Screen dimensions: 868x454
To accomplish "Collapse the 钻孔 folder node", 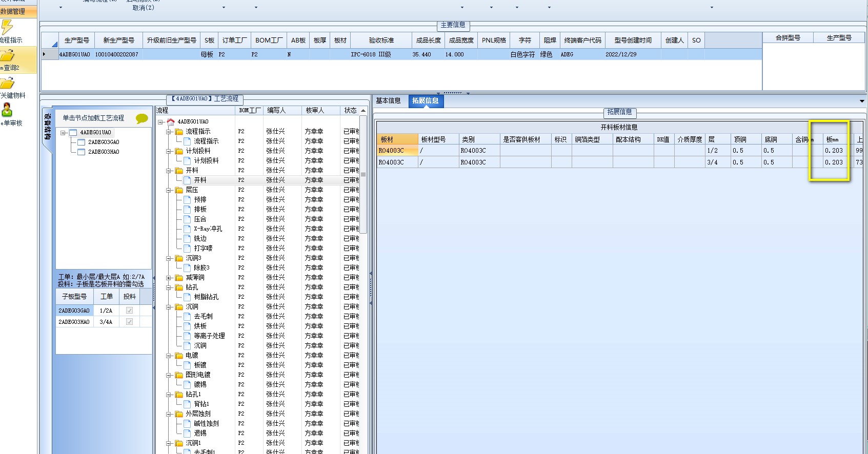I will click(x=169, y=287).
